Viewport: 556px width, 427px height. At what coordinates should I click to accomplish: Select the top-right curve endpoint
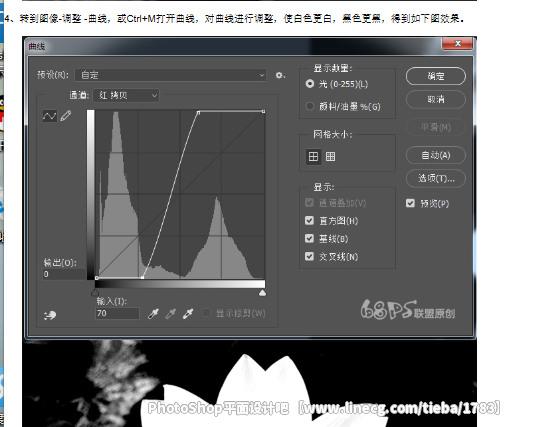click(x=263, y=112)
